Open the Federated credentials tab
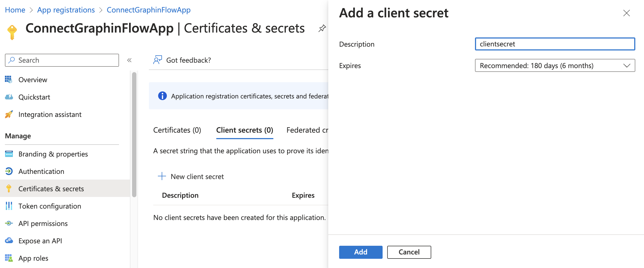This screenshot has height=268, width=644. [x=307, y=130]
